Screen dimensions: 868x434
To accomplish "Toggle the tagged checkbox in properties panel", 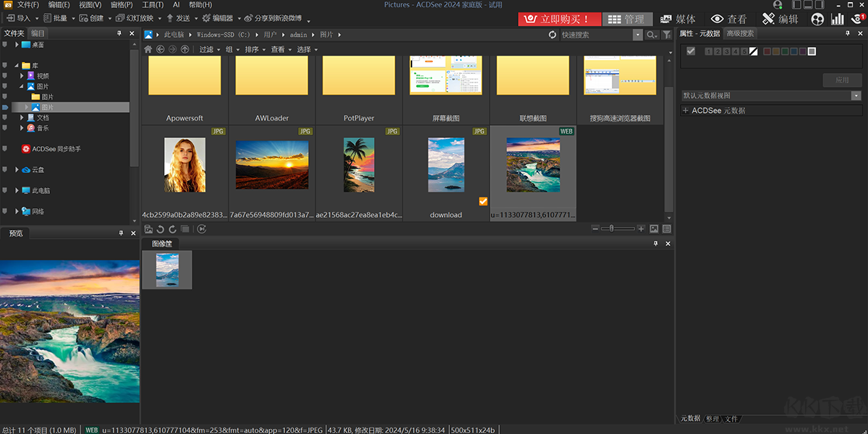I will click(x=691, y=51).
